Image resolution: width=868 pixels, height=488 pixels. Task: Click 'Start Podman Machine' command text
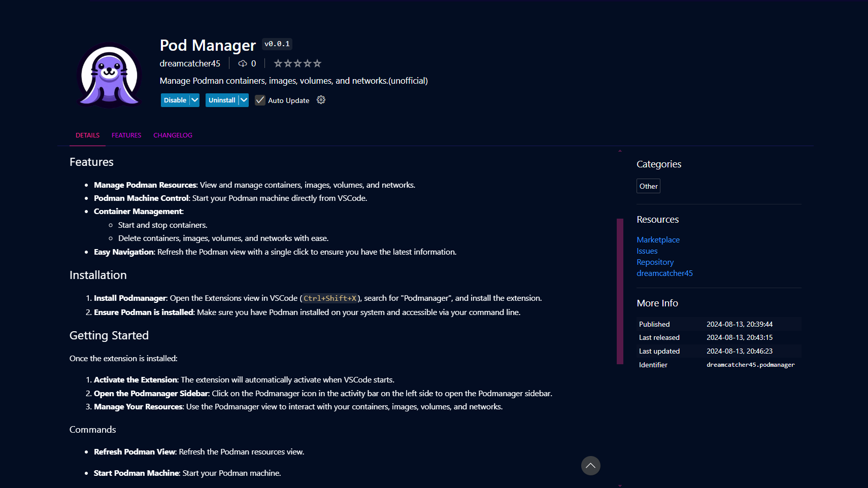[137, 473]
